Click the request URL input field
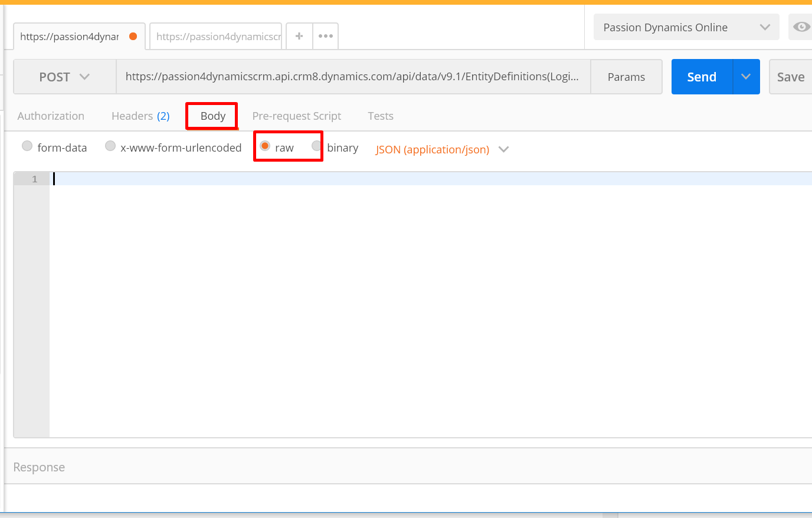812x518 pixels. (x=352, y=77)
